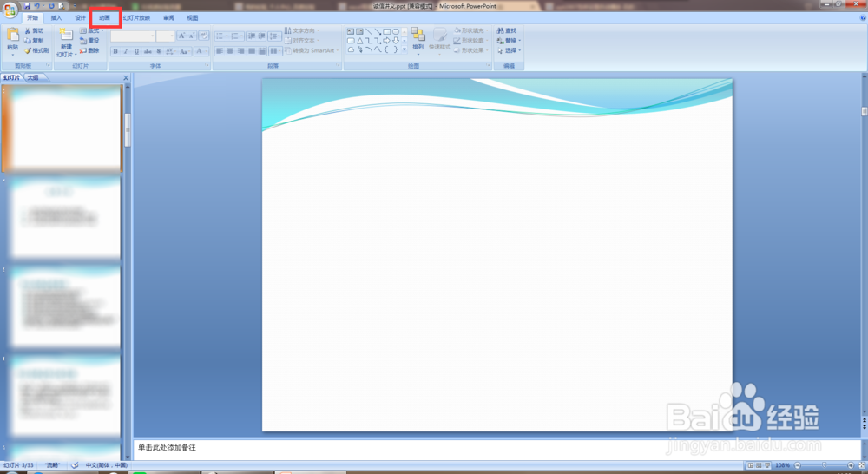Pick the rectangle shape from gallery

(x=387, y=31)
